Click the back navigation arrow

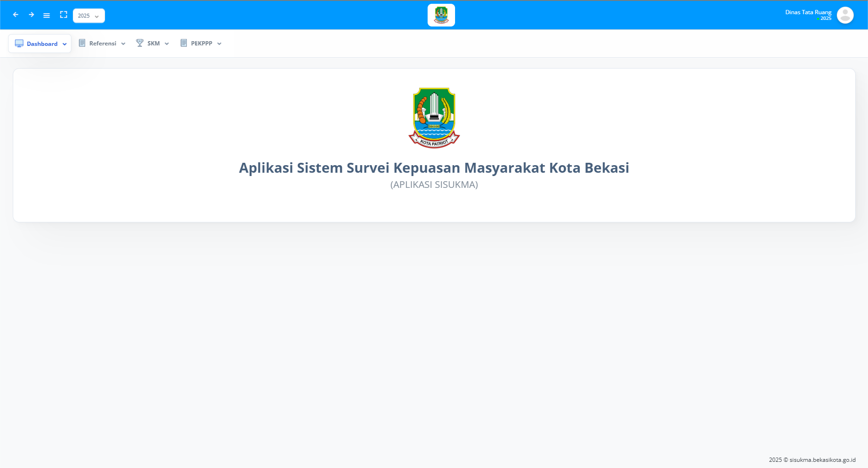pyautogui.click(x=16, y=15)
